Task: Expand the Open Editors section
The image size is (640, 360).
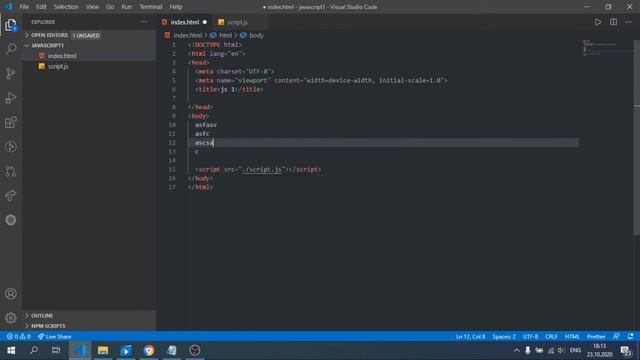Action: click(x=49, y=36)
